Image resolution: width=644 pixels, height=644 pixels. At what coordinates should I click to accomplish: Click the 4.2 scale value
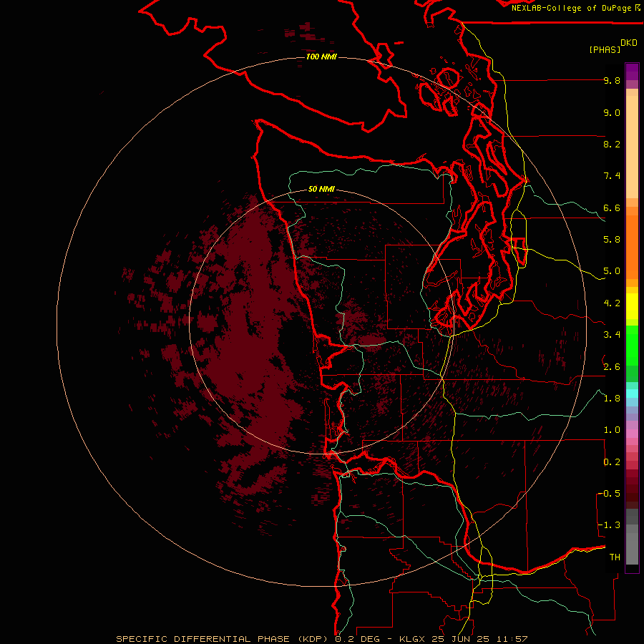(612, 303)
